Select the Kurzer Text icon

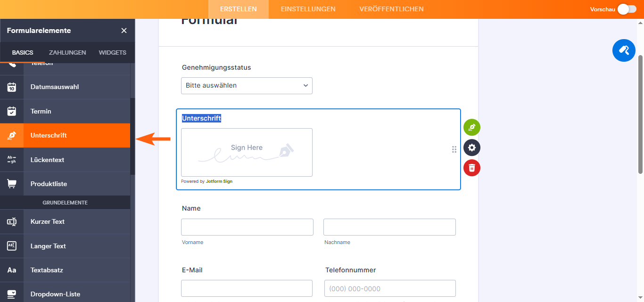[x=12, y=221]
